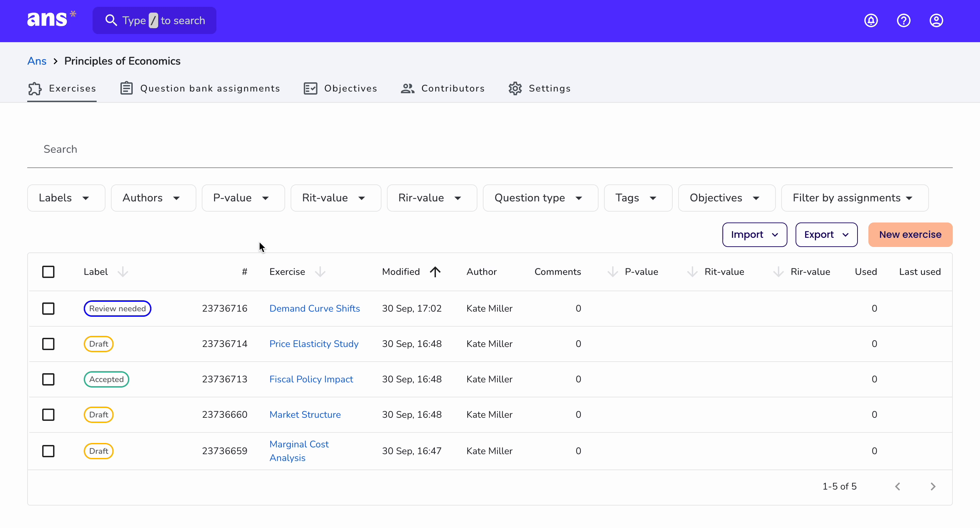Viewport: 980px width, 528px height.
Task: Go to next page of results
Action: coord(933,486)
